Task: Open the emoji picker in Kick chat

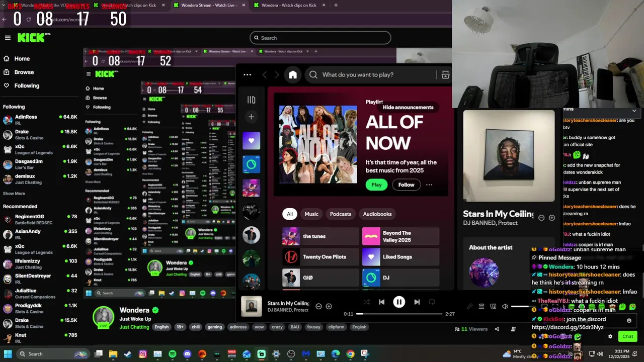Action: tap(629, 320)
